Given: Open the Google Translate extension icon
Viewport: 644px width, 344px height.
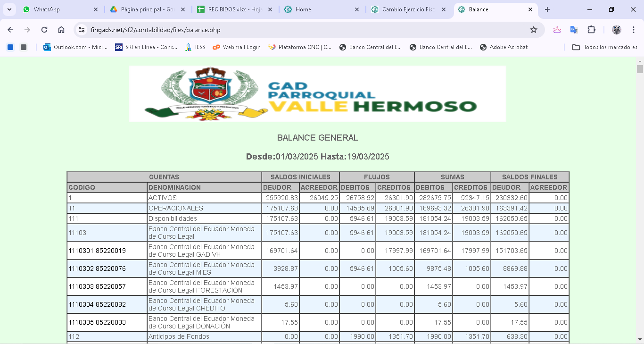Looking at the screenshot, I should [574, 30].
